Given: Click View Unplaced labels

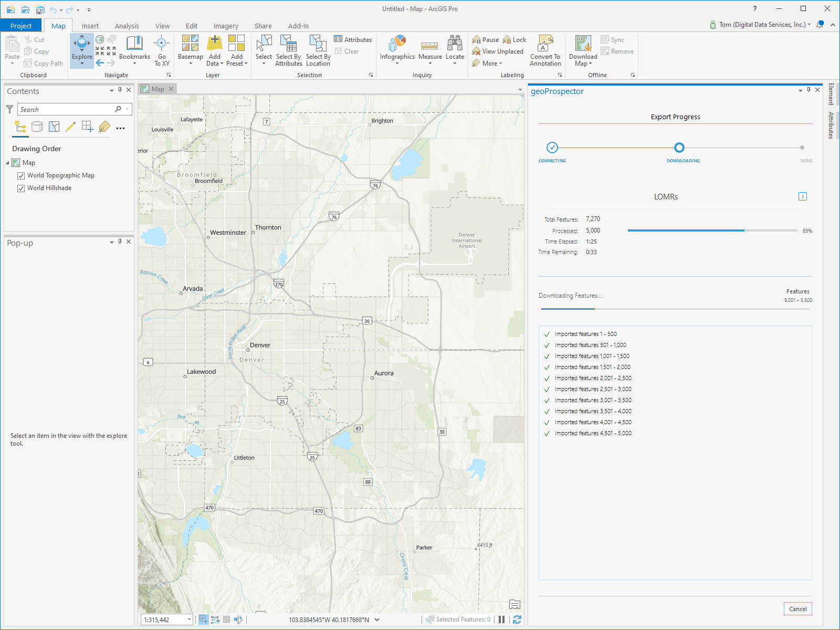Looking at the screenshot, I should (498, 51).
